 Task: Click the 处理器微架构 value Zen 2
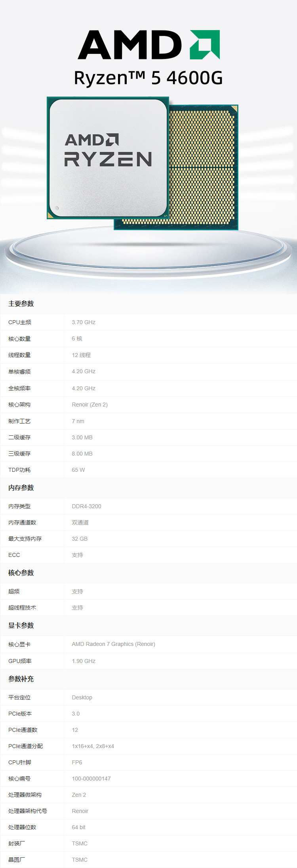[79, 795]
